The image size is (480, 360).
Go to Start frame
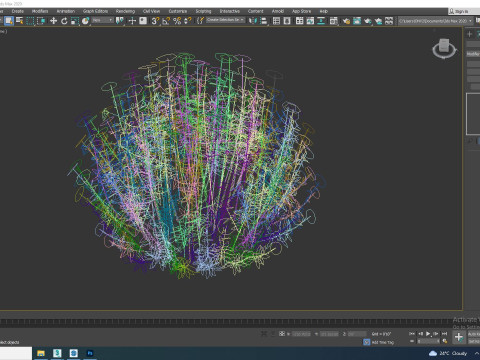pos(412,333)
